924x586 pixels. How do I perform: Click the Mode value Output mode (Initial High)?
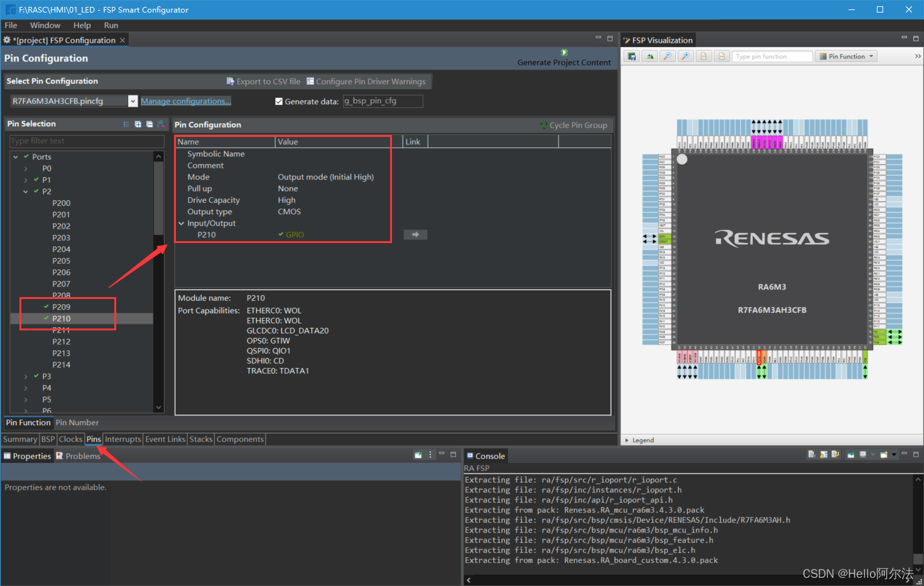(326, 177)
